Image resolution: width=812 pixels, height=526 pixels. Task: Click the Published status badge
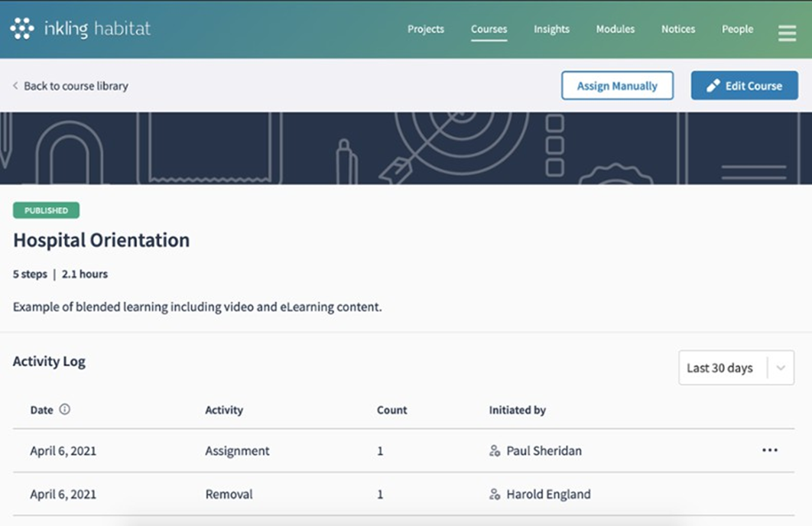(x=46, y=210)
